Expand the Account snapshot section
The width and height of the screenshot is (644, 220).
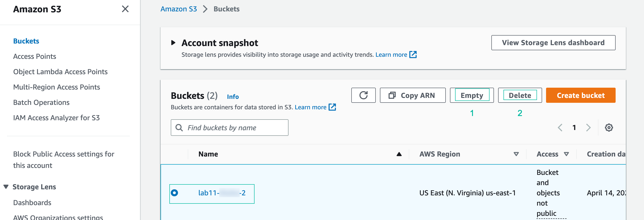coord(173,43)
